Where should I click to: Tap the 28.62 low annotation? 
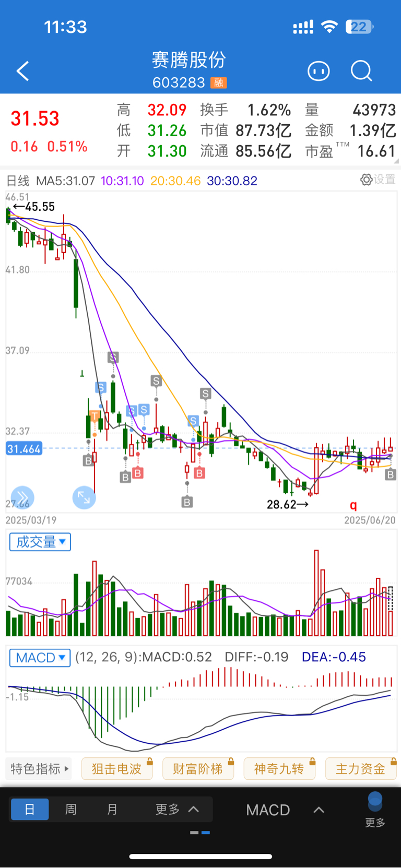pos(288,504)
